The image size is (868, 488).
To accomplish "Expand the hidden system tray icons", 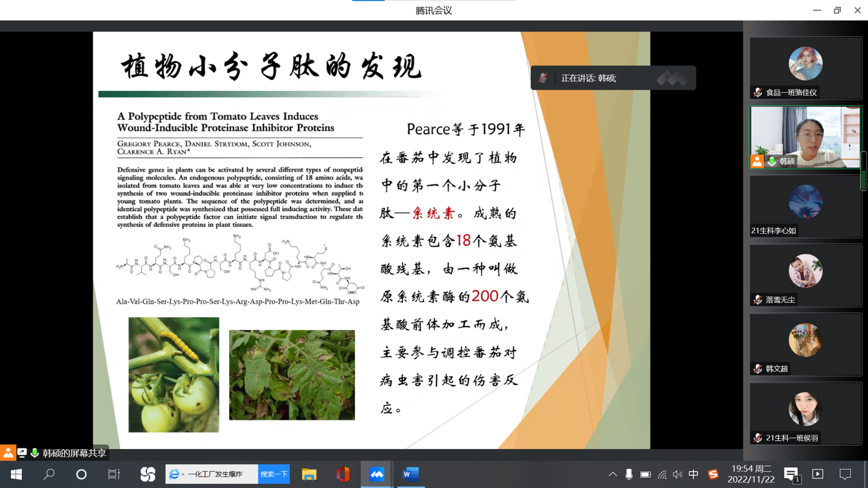I will 613,474.
